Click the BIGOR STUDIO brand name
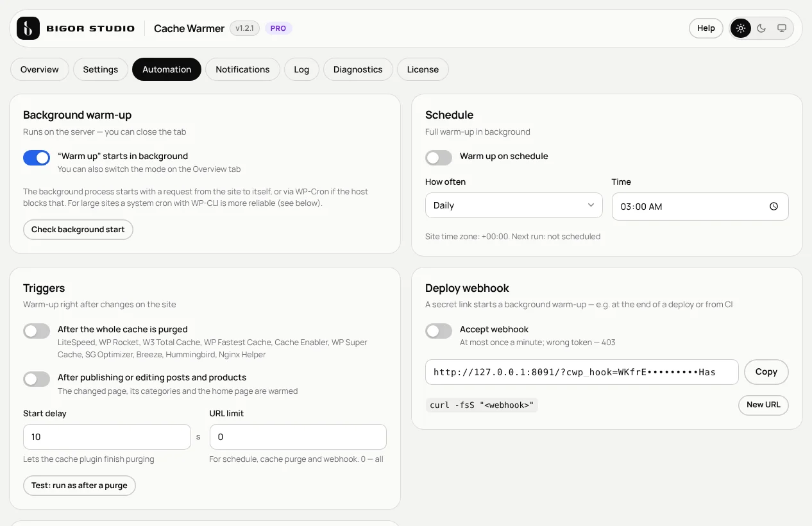This screenshot has height=526, width=812. 90,28
